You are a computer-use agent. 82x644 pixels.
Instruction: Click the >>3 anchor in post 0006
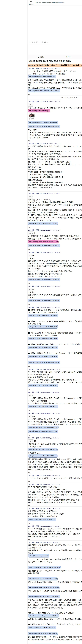click(30, 255)
